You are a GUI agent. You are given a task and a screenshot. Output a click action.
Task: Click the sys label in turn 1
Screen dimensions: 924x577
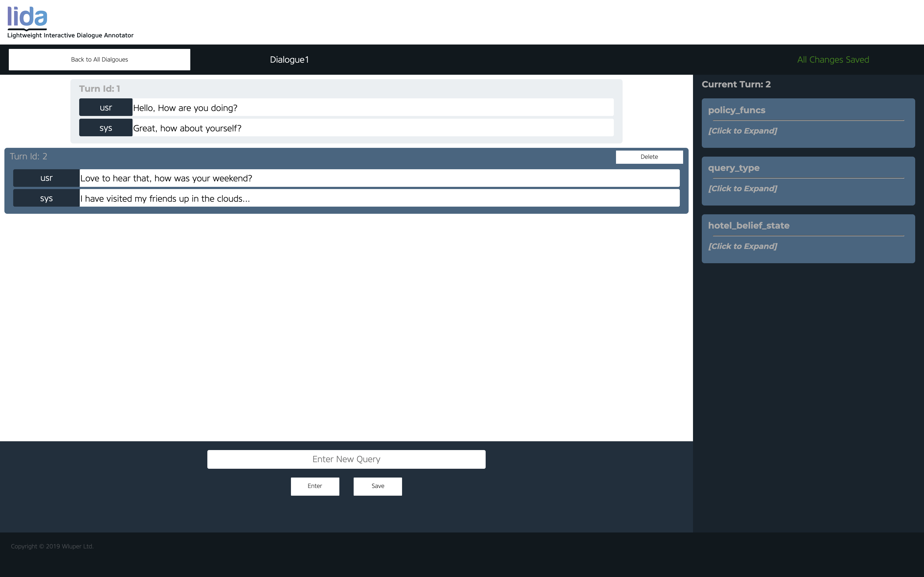pos(106,128)
